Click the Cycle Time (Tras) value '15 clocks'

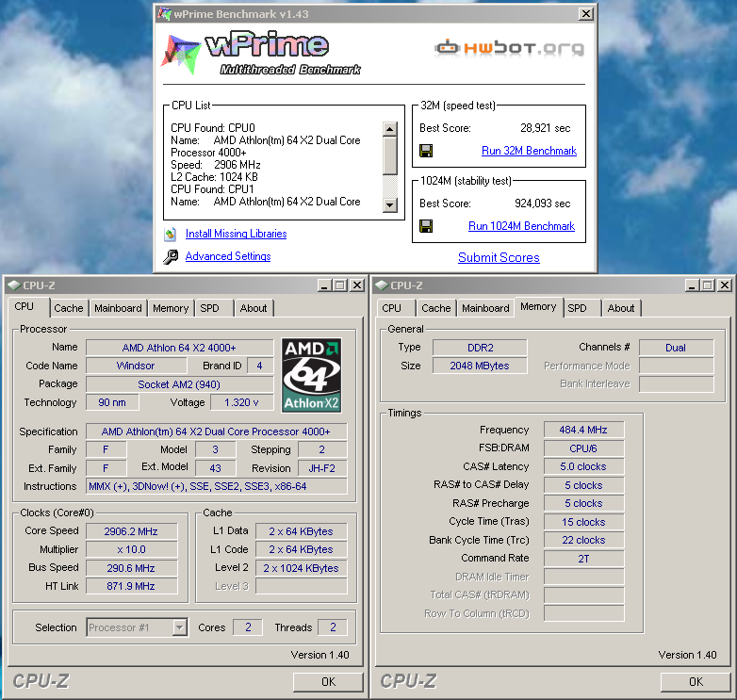583,522
